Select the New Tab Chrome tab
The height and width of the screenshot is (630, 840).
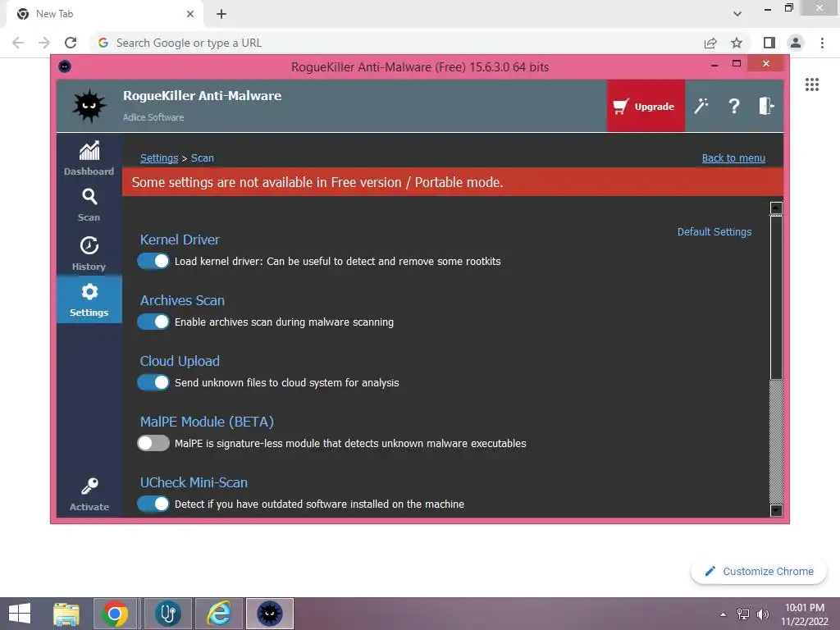click(104, 14)
